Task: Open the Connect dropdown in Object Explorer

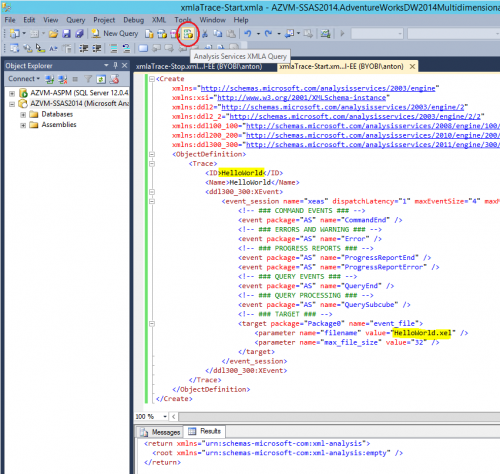Action: (24, 79)
